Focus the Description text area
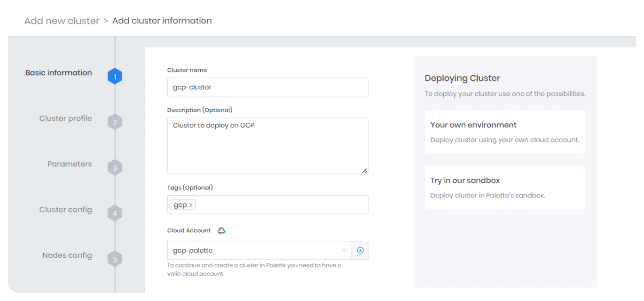Image resolution: width=644 pixels, height=301 pixels. pyautogui.click(x=267, y=146)
